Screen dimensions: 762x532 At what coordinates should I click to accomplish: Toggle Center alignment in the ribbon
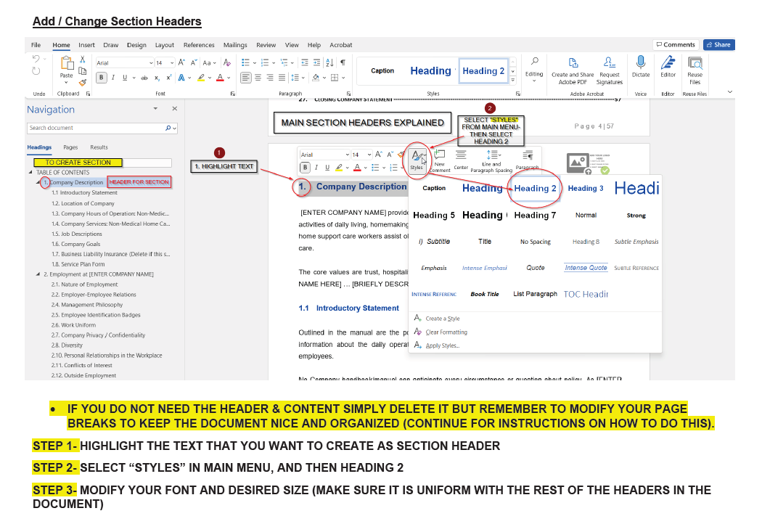(258, 78)
